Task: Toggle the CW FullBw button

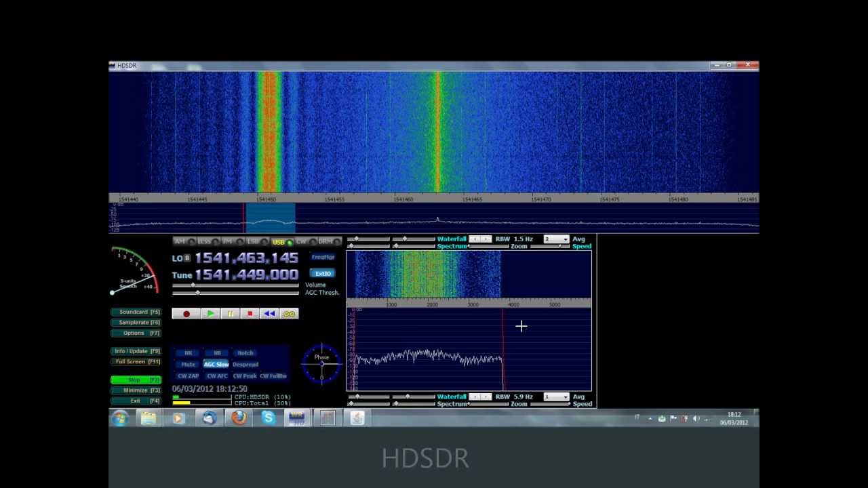Action: click(x=274, y=376)
